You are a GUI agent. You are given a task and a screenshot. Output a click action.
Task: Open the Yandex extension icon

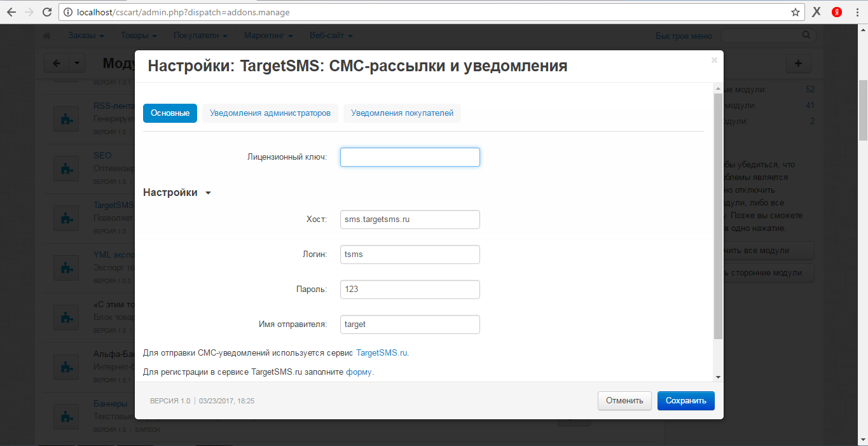coord(837,12)
